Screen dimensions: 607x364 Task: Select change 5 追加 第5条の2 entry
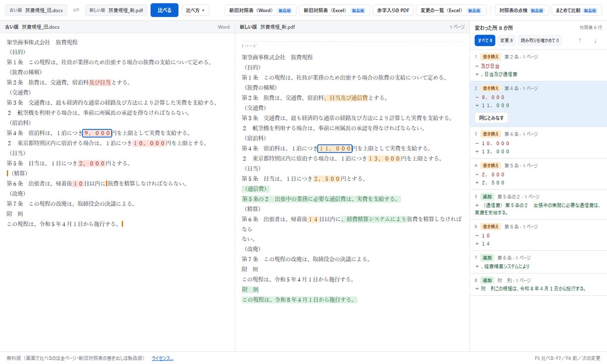click(x=538, y=204)
